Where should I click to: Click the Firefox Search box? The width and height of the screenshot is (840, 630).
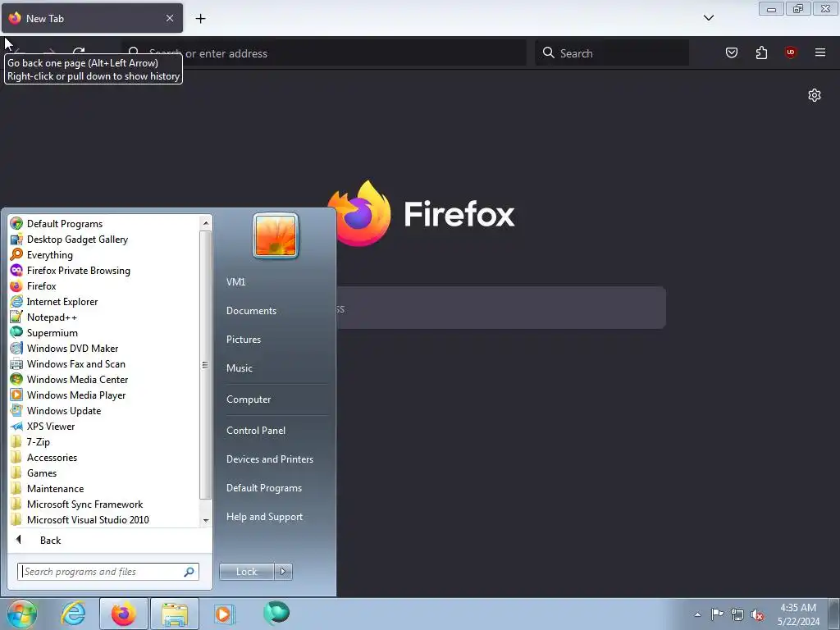(x=612, y=53)
